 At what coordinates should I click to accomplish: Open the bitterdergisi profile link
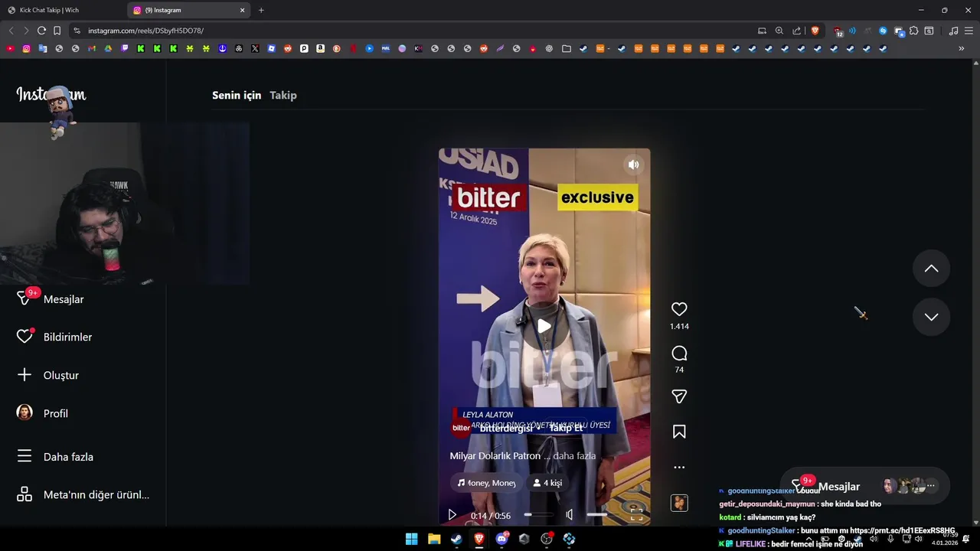[x=506, y=428]
